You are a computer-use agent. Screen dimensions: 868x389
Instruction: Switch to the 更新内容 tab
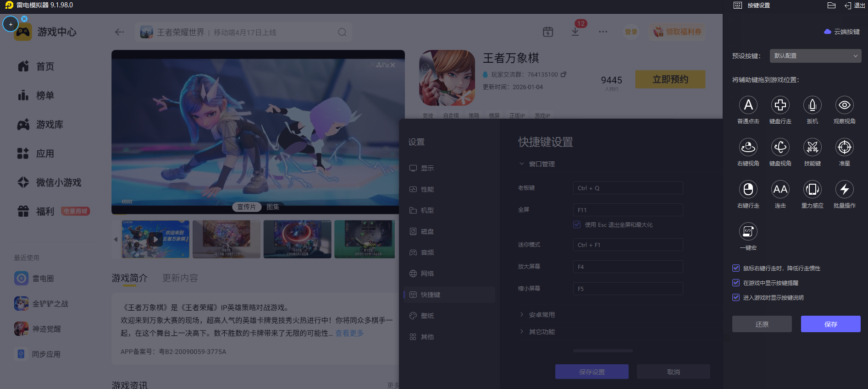[180, 278]
